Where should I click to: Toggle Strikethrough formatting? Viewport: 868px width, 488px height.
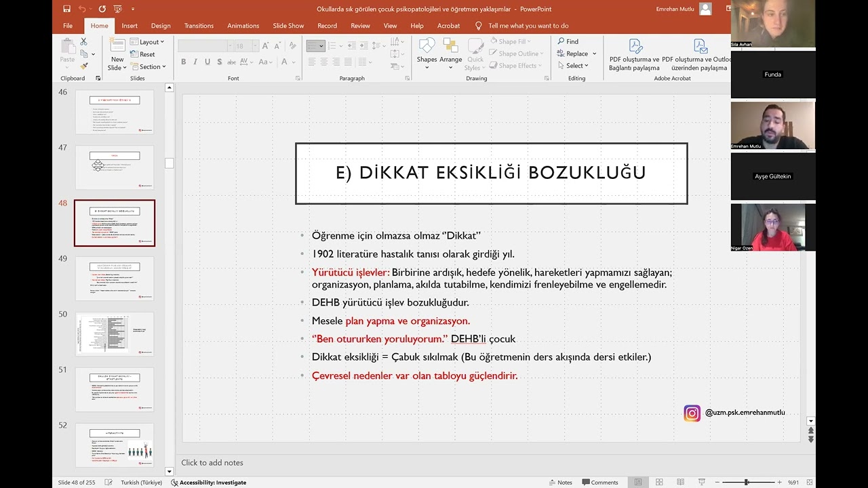point(231,62)
